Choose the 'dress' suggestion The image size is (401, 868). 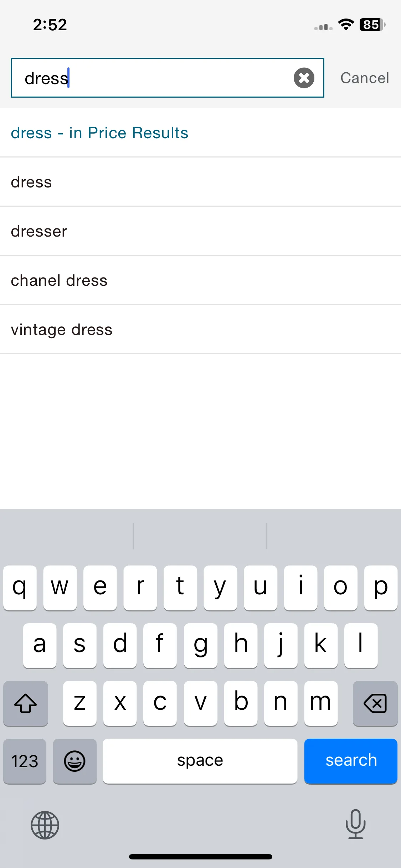point(200,182)
